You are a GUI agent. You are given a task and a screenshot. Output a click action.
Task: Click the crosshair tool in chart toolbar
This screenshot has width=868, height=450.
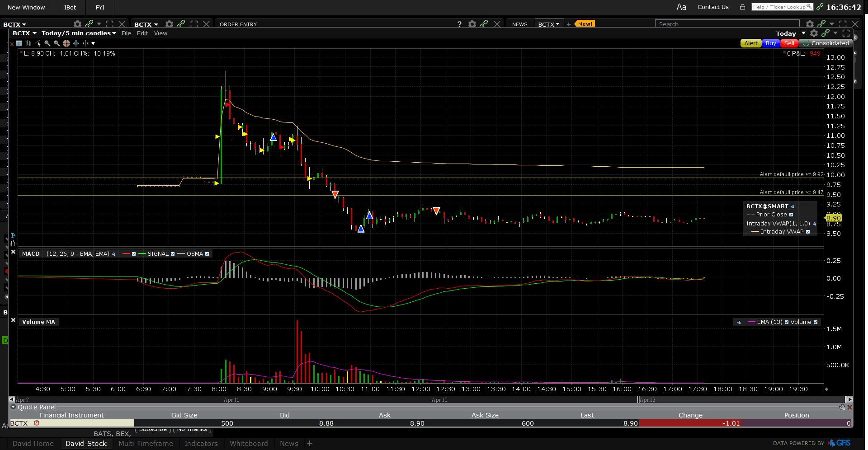pyautogui.click(x=66, y=43)
